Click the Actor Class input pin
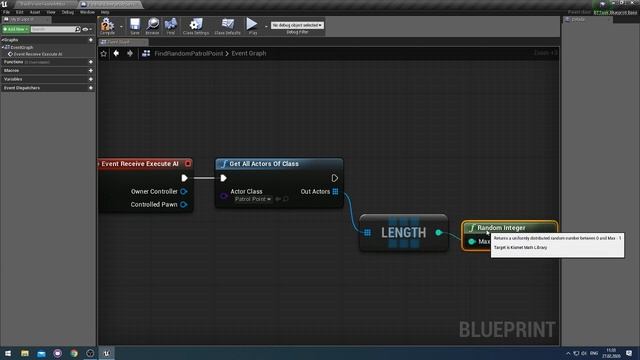 (x=223, y=196)
